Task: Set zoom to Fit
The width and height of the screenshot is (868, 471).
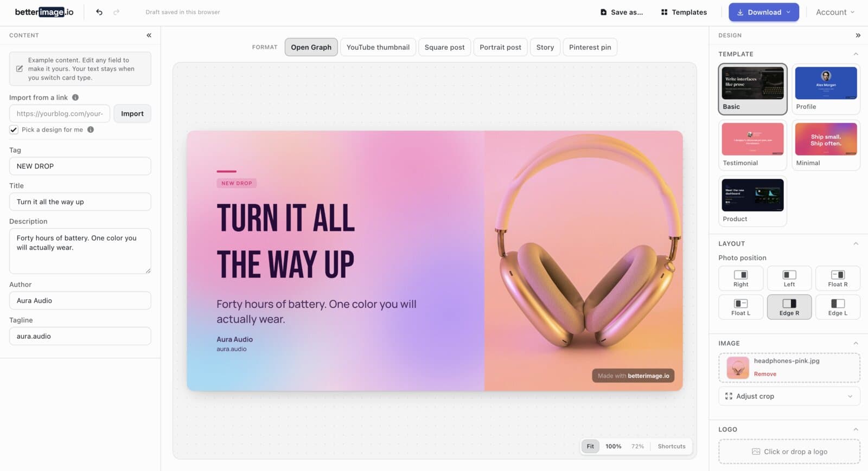Action: (590, 446)
